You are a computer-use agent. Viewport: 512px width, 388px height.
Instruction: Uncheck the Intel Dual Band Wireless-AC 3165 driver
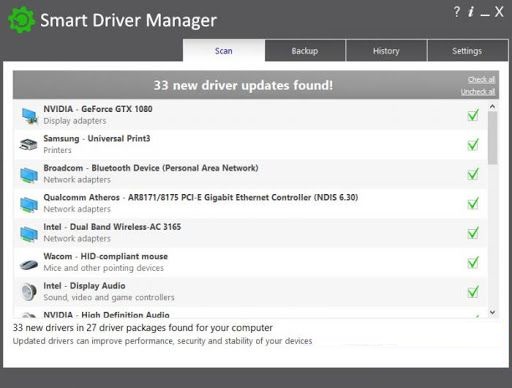(x=473, y=233)
